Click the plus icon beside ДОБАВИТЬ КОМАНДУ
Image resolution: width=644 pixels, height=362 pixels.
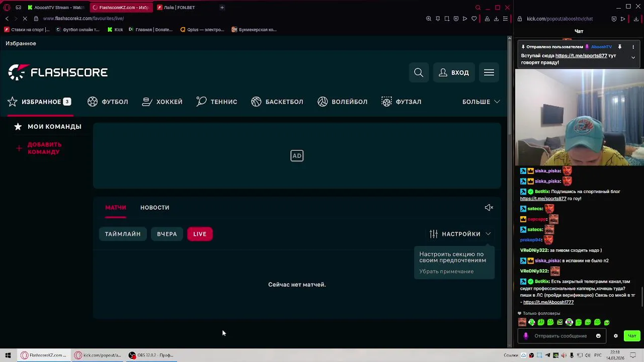(x=19, y=148)
